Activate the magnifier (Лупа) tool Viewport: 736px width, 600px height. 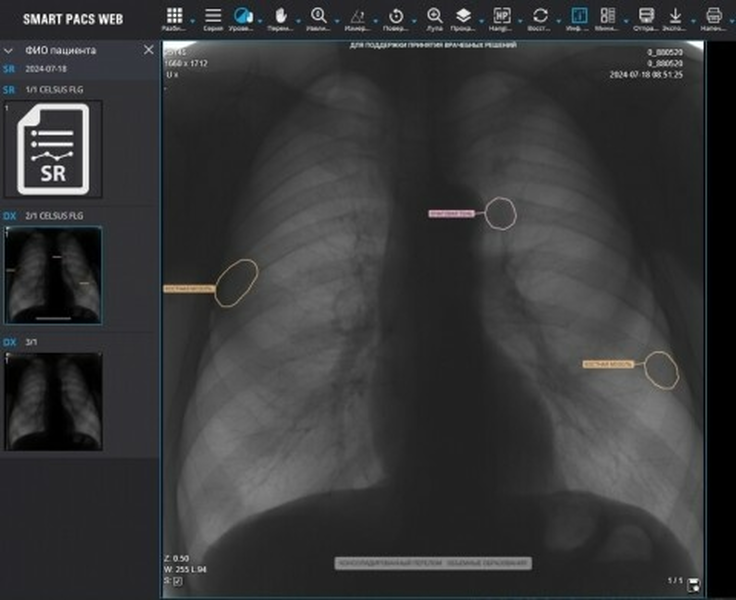434,16
